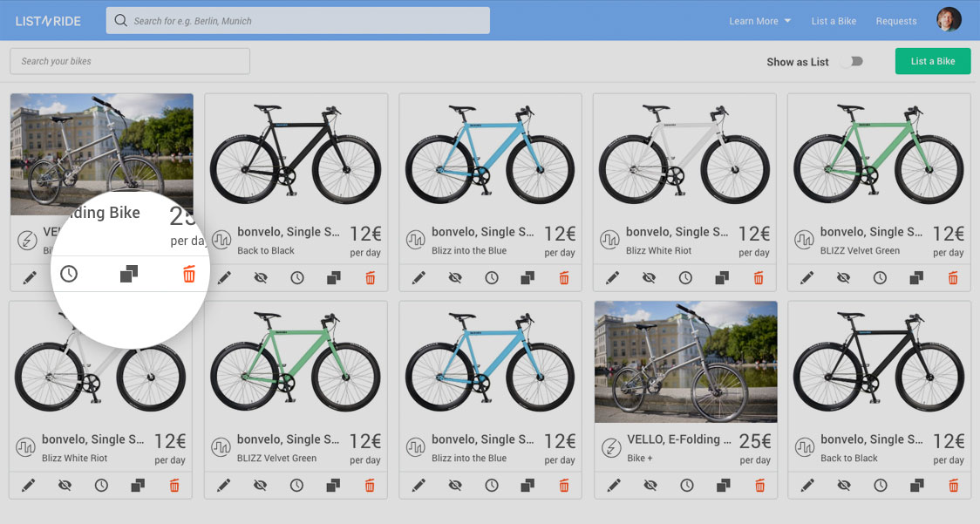Delete the Back to Black bike in the top row
The image size is (980, 524).
(370, 278)
